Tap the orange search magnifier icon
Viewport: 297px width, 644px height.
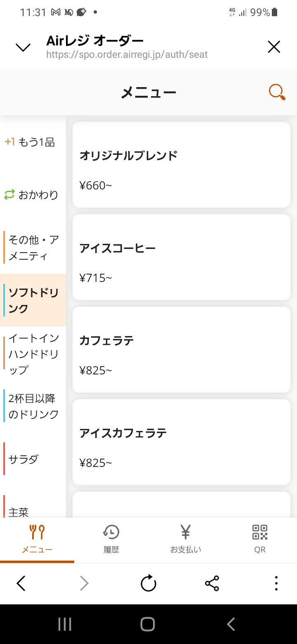point(277,92)
